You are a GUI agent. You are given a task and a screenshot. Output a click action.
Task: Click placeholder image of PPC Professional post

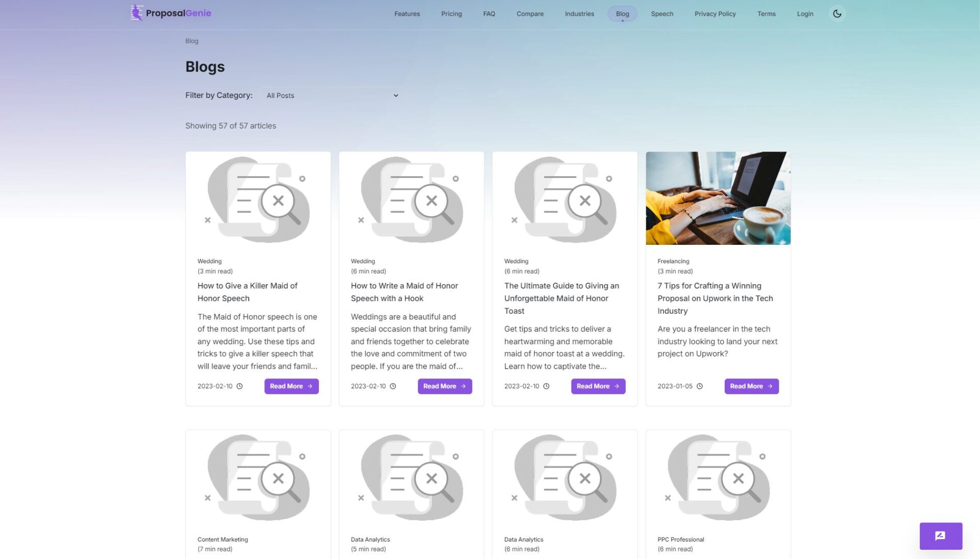pyautogui.click(x=718, y=477)
